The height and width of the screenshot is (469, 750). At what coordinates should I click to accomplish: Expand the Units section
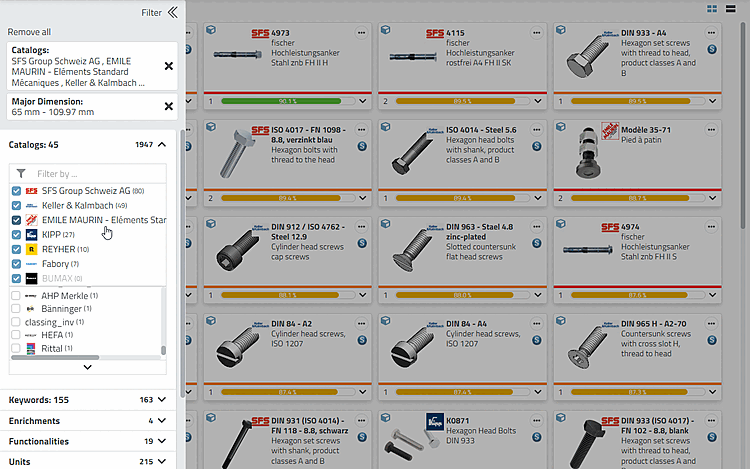(162, 462)
